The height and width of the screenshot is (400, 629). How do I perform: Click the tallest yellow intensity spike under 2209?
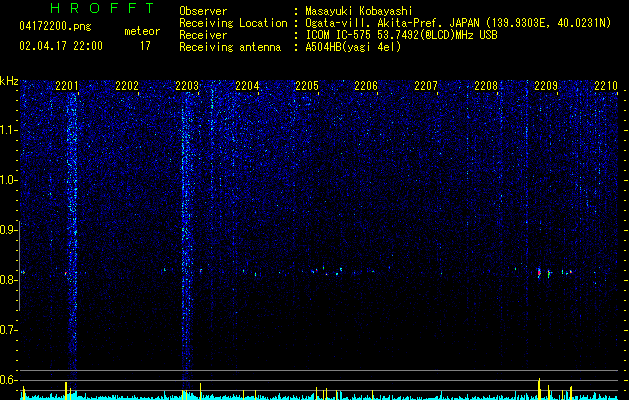[x=539, y=388]
